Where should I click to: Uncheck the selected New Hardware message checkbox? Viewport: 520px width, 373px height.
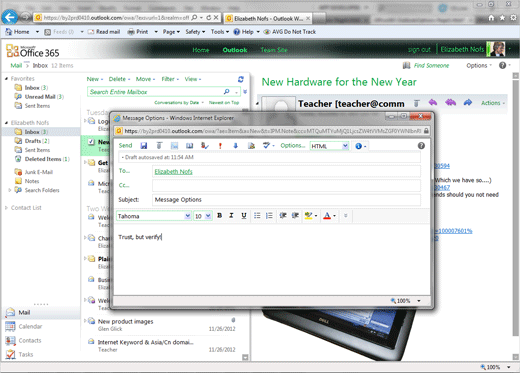click(x=91, y=142)
